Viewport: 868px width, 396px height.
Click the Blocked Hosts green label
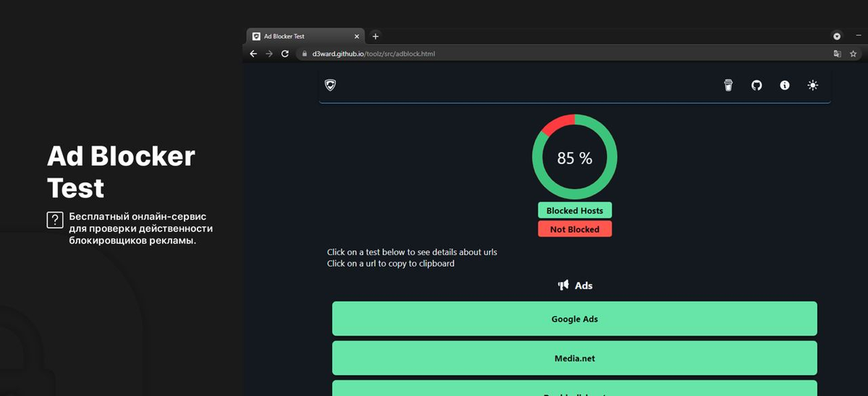coord(575,210)
